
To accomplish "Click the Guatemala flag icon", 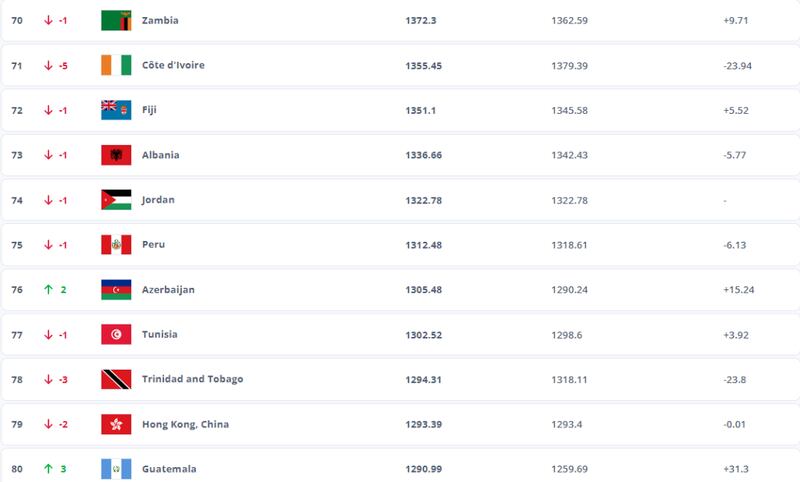I will pyautogui.click(x=116, y=469).
